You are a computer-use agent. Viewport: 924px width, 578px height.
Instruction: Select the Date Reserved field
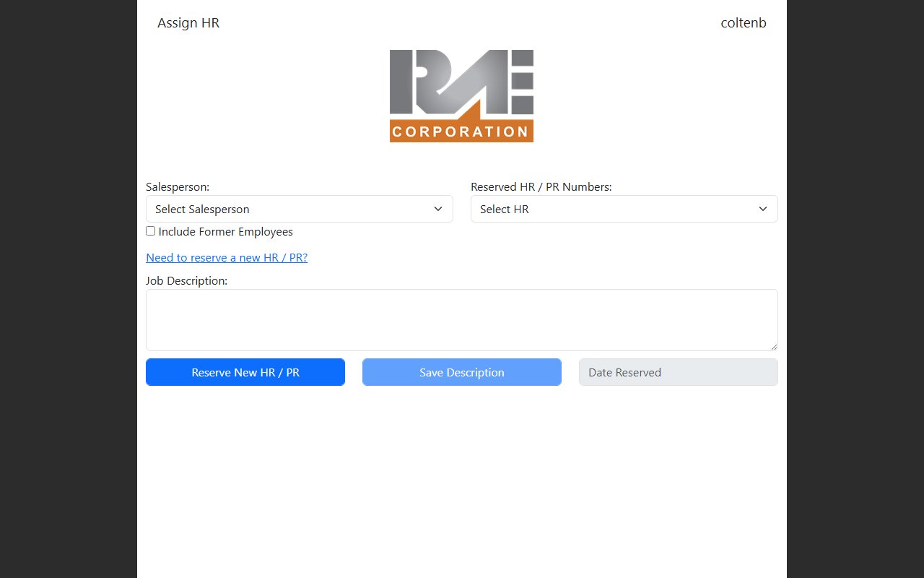679,372
